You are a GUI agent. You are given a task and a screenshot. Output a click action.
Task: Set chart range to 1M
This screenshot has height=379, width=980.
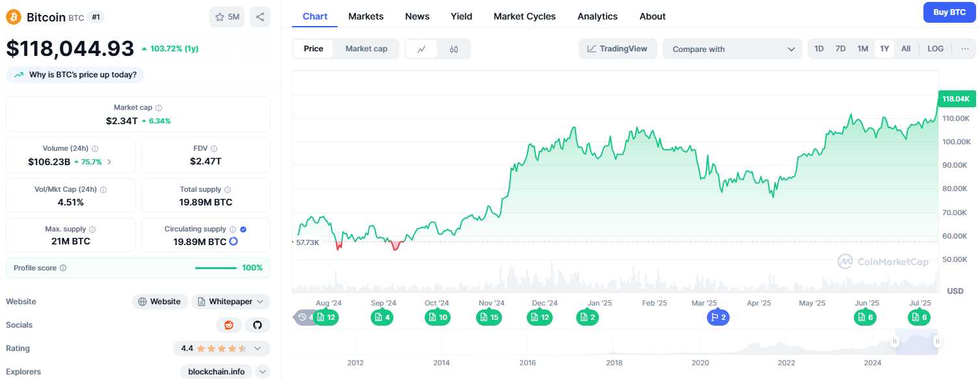862,49
